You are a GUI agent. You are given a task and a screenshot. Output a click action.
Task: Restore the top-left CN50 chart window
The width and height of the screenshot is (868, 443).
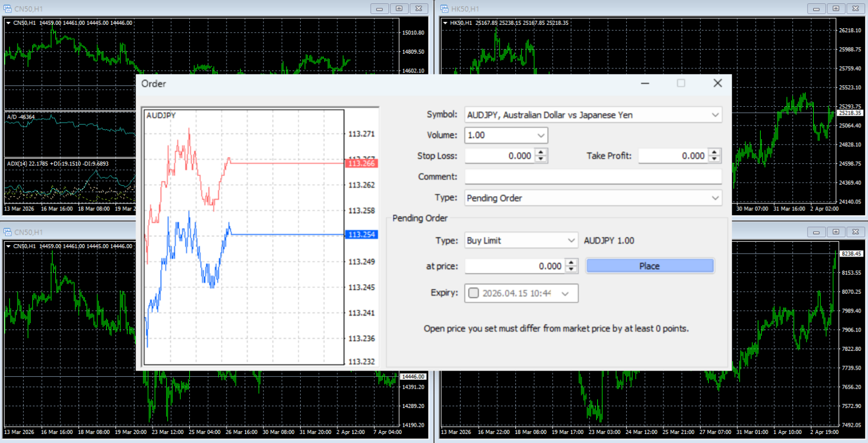click(x=399, y=8)
